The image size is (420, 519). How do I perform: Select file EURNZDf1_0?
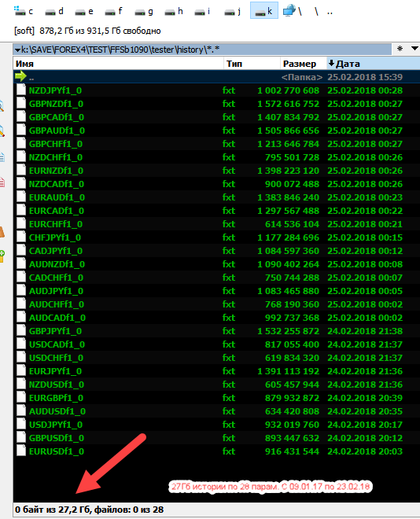216,171
